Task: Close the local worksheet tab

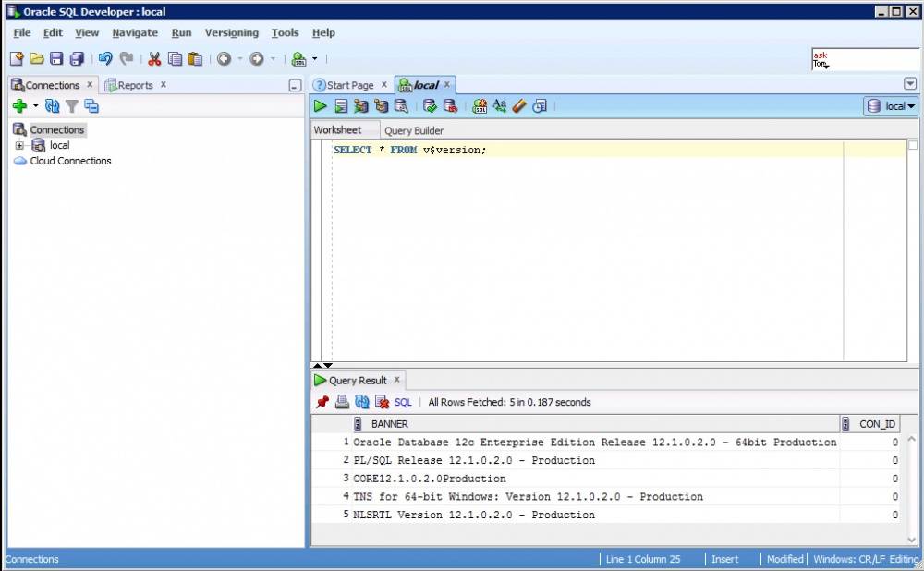Action: [447, 84]
